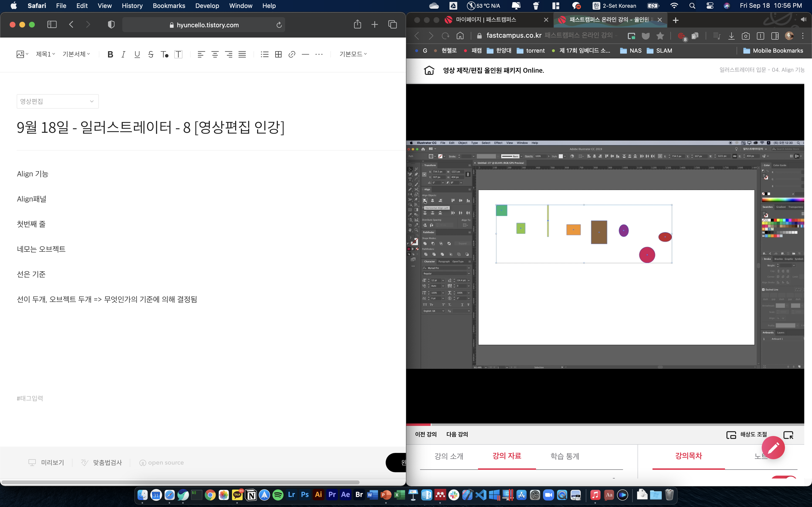Click the red pencil floating button
812x507 pixels.
pyautogui.click(x=773, y=448)
